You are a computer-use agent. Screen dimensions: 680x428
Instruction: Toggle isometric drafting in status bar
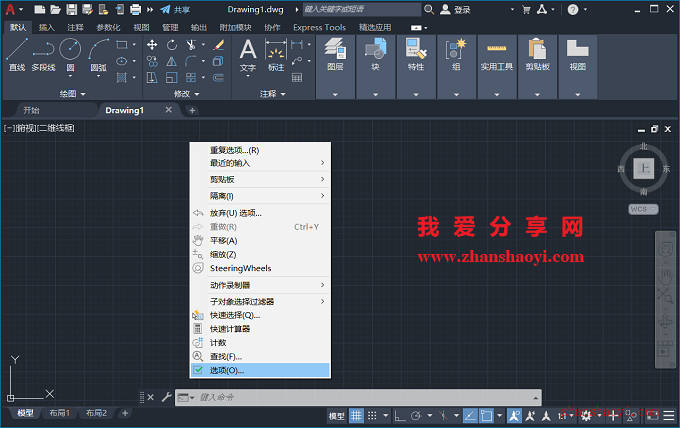pos(443,416)
